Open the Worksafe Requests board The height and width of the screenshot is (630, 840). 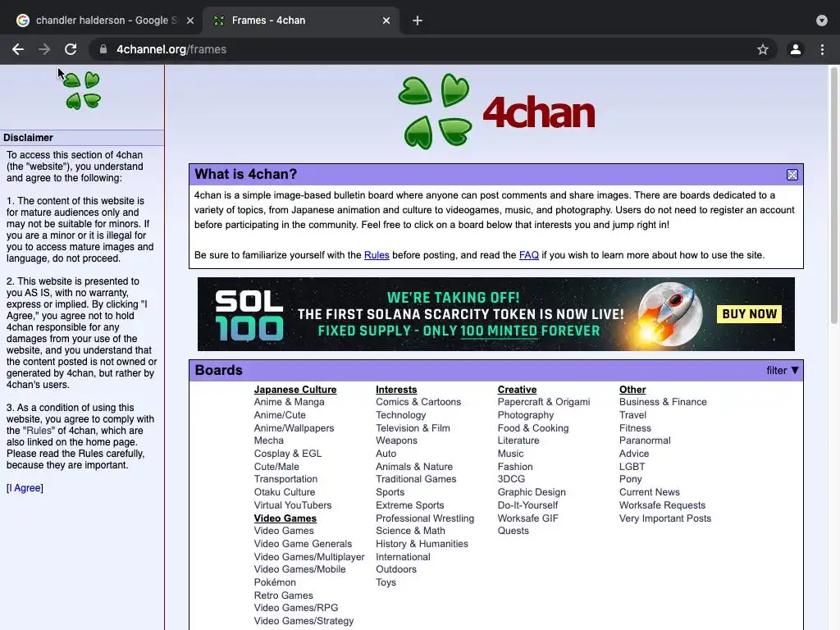[x=662, y=505]
